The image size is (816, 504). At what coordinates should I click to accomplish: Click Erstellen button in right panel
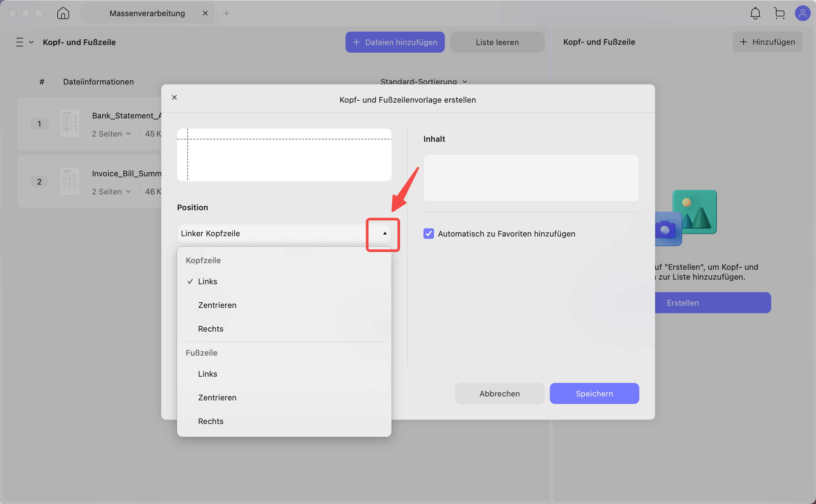(713, 303)
